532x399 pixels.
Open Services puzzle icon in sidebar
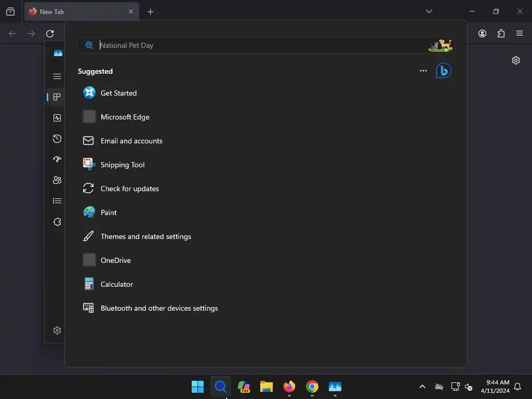[x=57, y=222]
